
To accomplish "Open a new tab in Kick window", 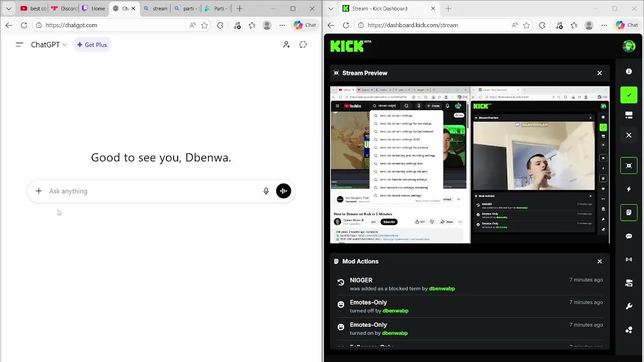I will pyautogui.click(x=448, y=9).
